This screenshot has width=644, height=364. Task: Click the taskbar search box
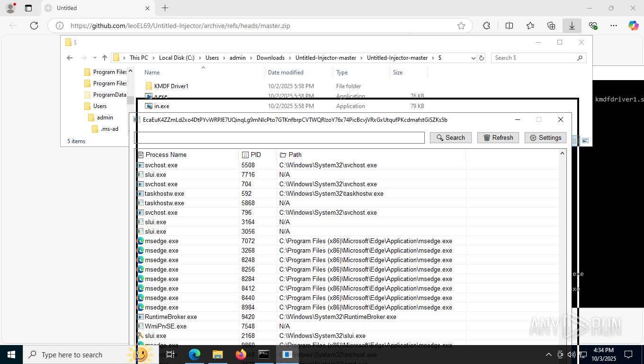91,355
